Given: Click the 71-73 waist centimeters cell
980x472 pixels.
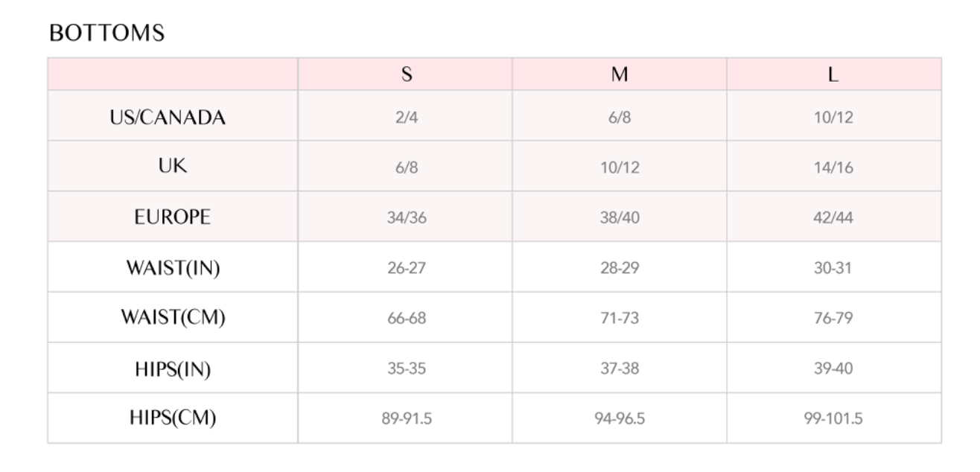Looking at the screenshot, I should (x=620, y=319).
